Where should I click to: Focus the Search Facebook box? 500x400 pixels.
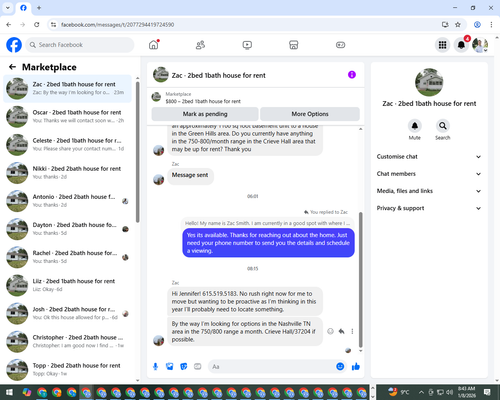pos(80,45)
